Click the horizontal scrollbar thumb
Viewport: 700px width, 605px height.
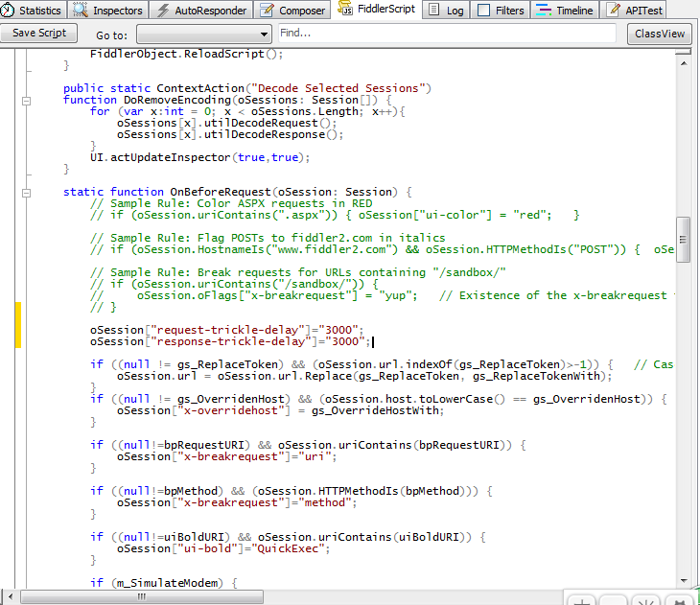tap(142, 596)
